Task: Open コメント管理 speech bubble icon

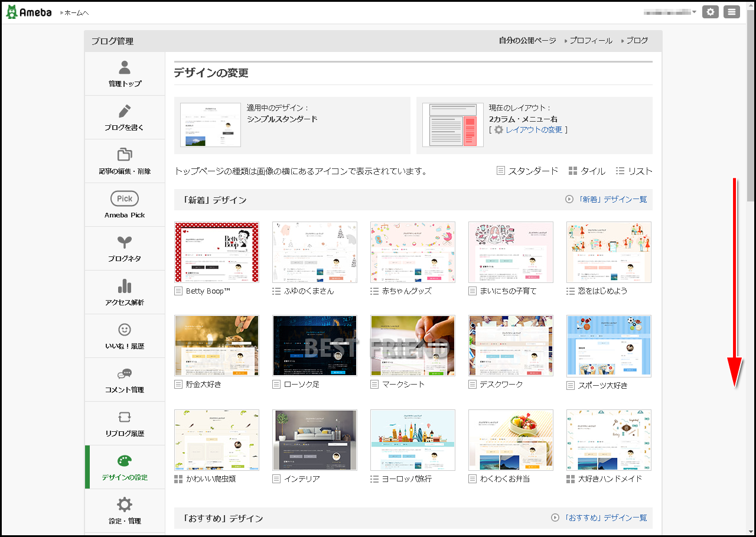Action: click(x=125, y=373)
